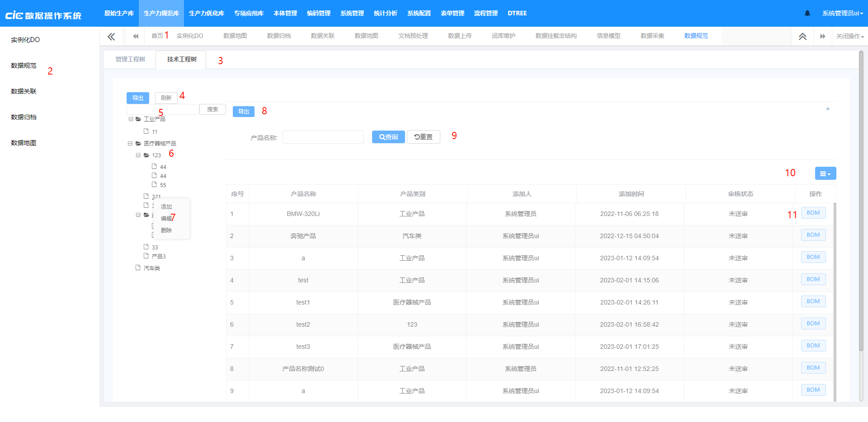Open the notification bell icon

pos(807,13)
